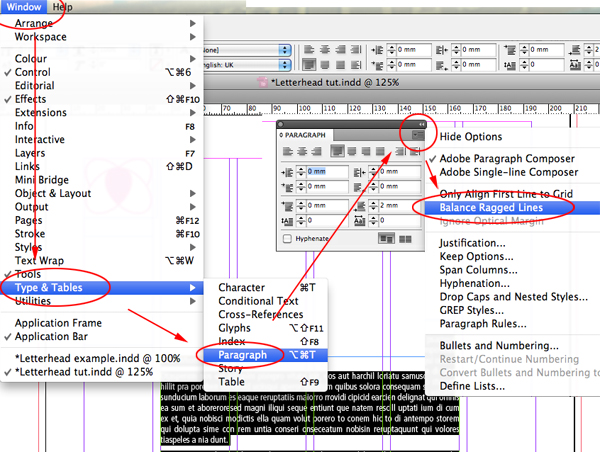Expand the Arrange submenu

(102, 23)
